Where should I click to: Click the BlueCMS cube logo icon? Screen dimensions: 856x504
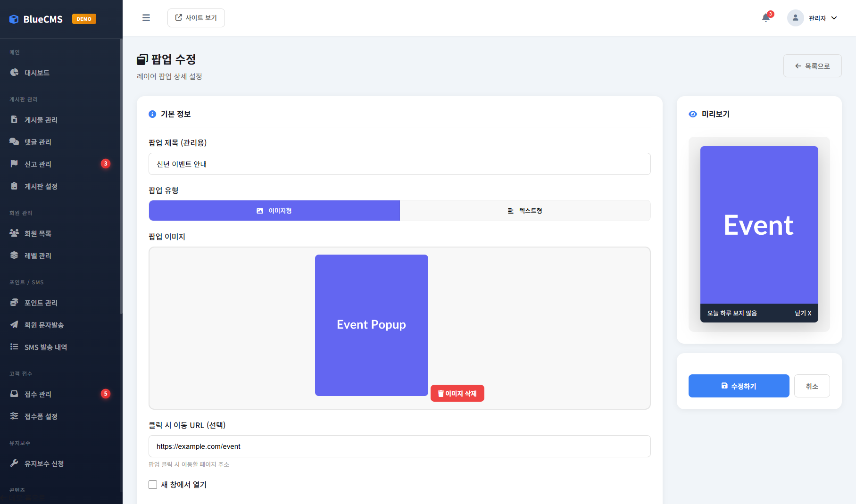click(14, 19)
